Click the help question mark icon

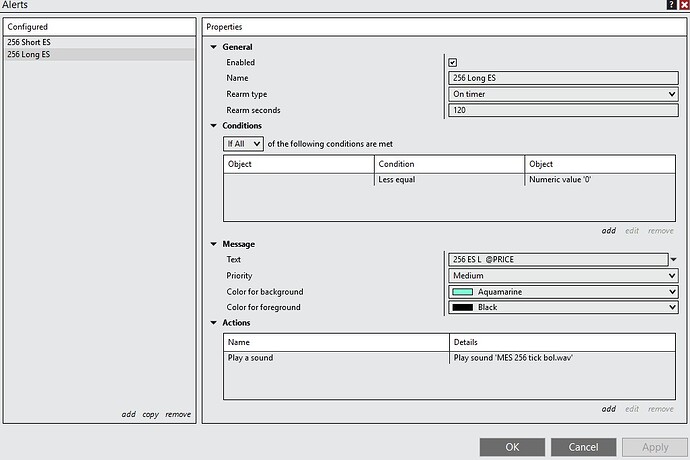[671, 5]
